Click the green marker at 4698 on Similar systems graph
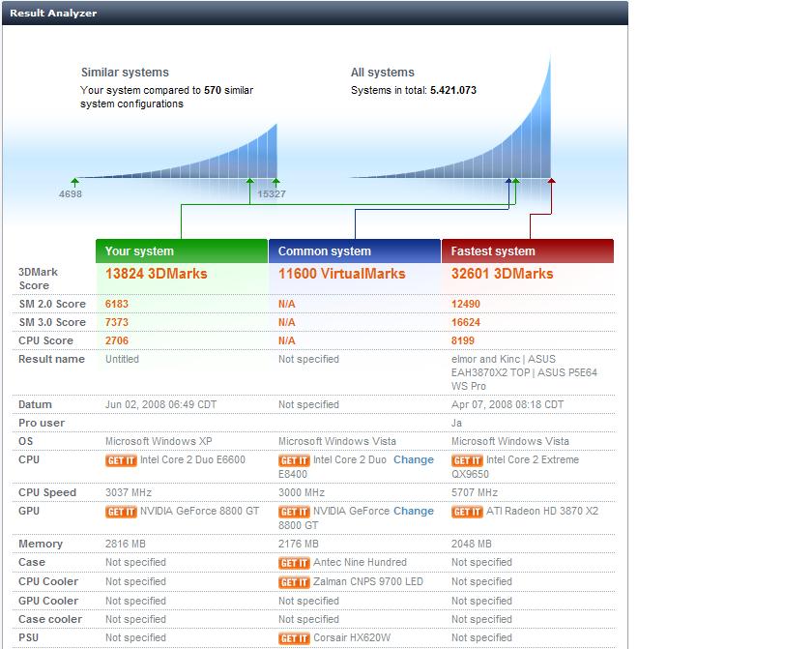Image resolution: width=812 pixels, height=649 pixels. (x=75, y=182)
